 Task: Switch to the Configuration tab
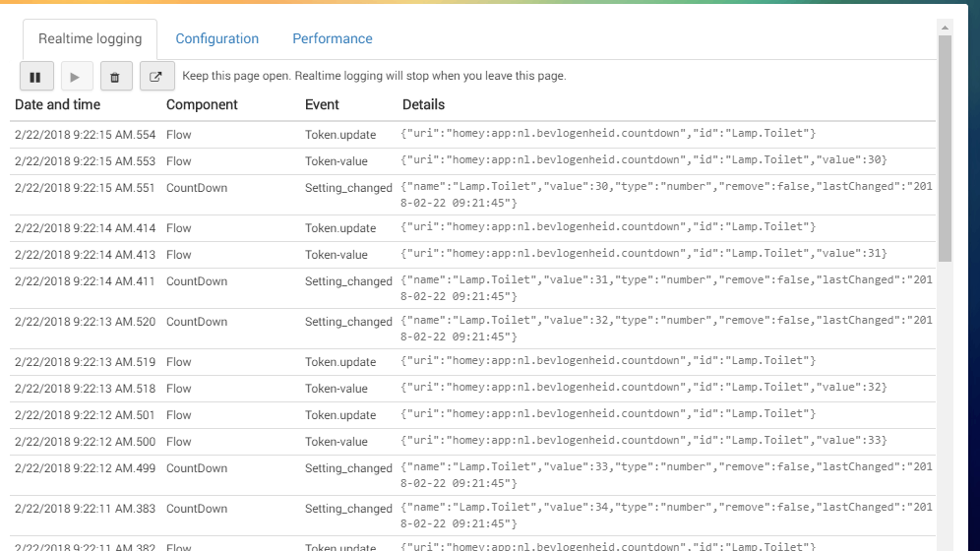(216, 39)
